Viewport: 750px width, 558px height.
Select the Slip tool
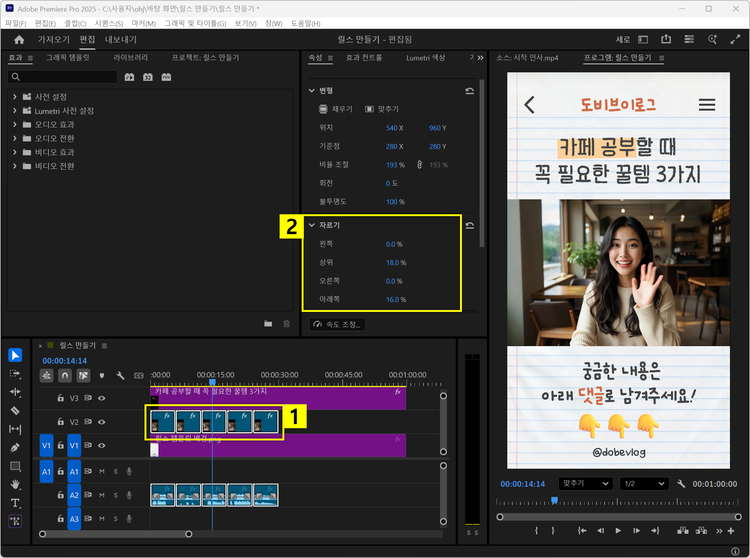[x=15, y=429]
